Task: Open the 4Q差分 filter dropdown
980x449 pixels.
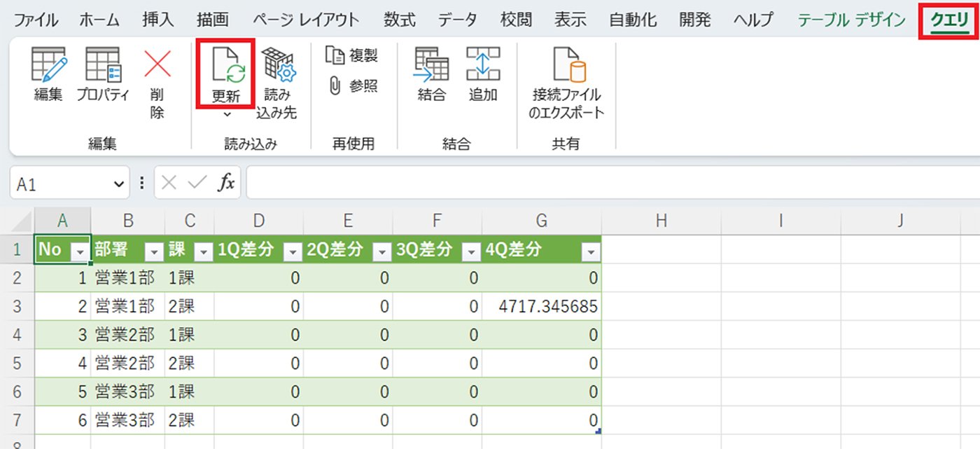Action: tap(591, 251)
